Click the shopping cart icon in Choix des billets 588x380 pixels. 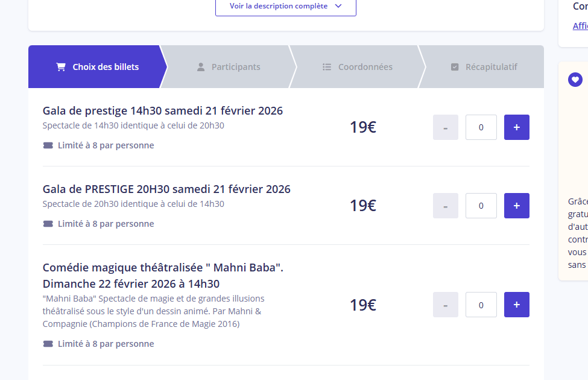61,67
